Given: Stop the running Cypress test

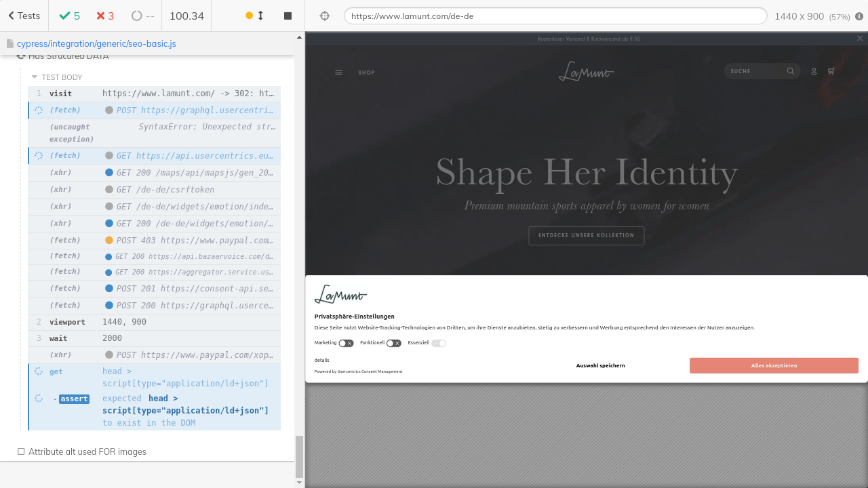Looking at the screenshot, I should click(x=288, y=16).
